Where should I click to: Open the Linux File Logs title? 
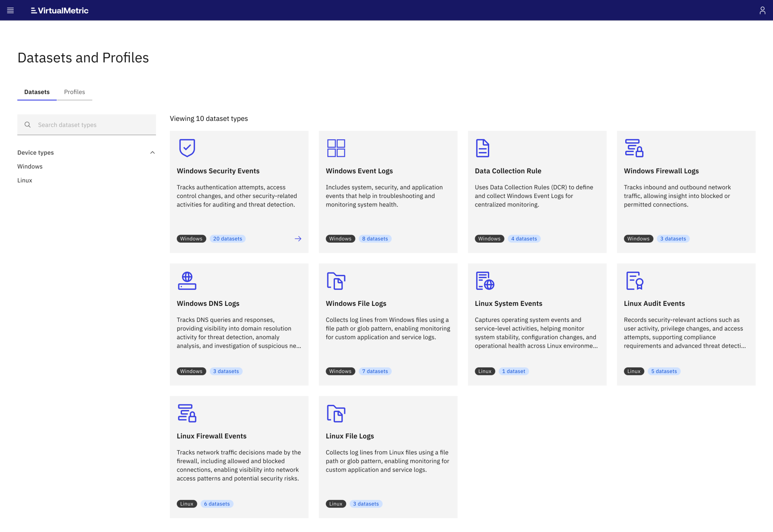tap(350, 436)
